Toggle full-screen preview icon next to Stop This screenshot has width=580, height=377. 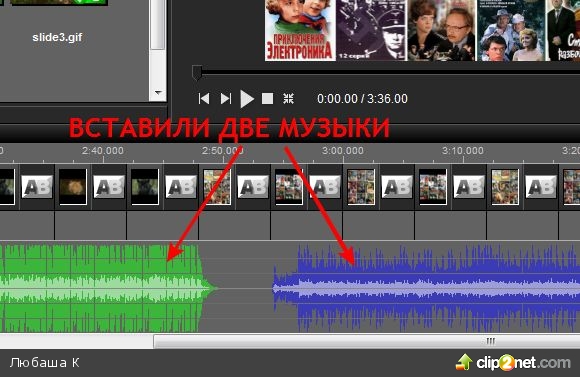click(x=289, y=98)
